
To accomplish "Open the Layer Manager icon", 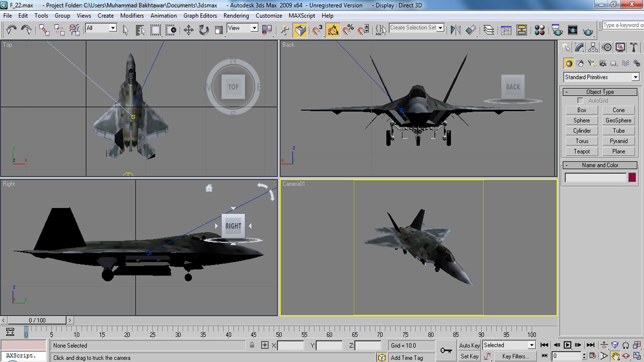I will tap(489, 30).
